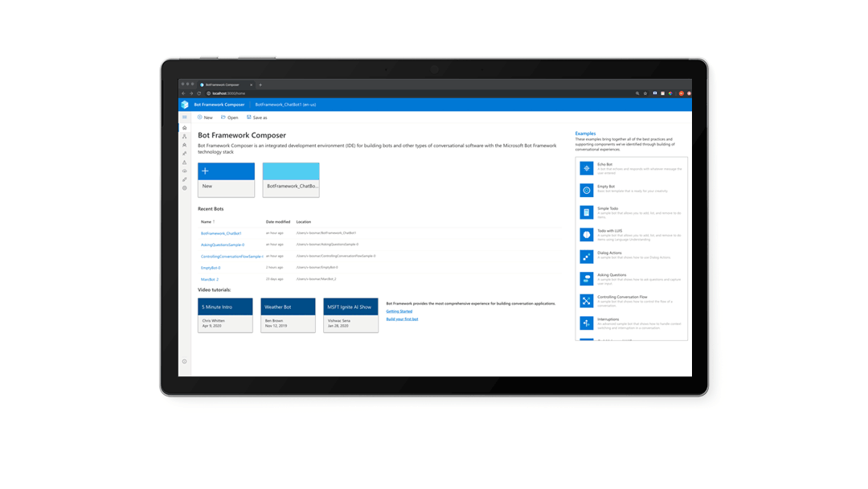868x489 pixels.
Task: Click the browser back arrow
Action: pos(184,93)
